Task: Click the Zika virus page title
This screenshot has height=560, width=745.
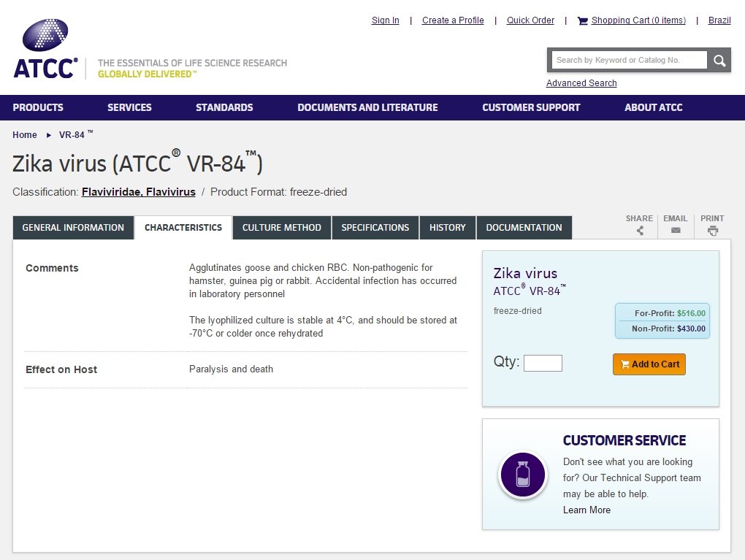Action: tap(137, 162)
